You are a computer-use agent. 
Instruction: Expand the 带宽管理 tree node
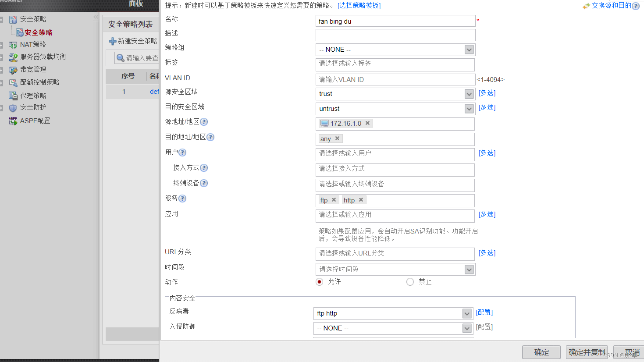2,70
